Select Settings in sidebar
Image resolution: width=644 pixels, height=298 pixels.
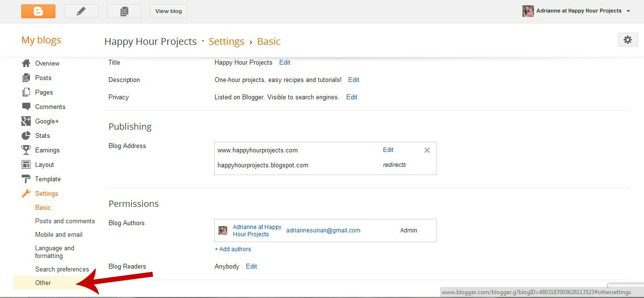(46, 193)
